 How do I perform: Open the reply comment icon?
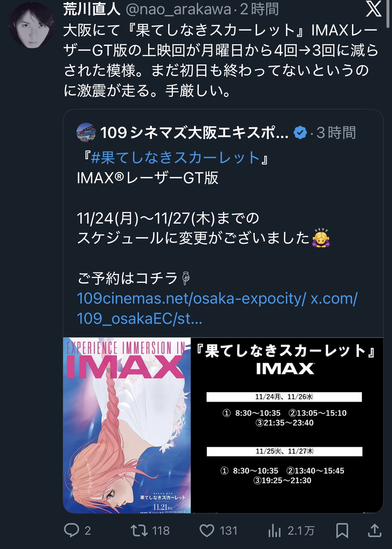tap(72, 530)
